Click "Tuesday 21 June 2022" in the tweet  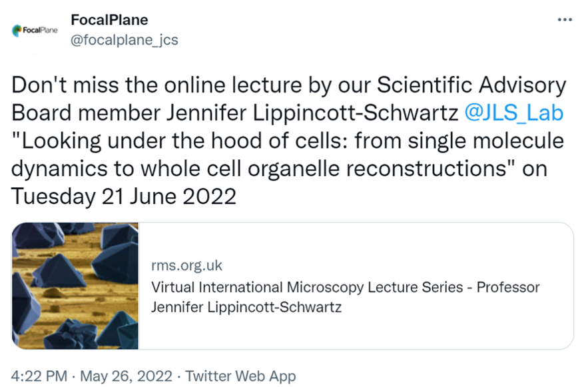click(125, 197)
